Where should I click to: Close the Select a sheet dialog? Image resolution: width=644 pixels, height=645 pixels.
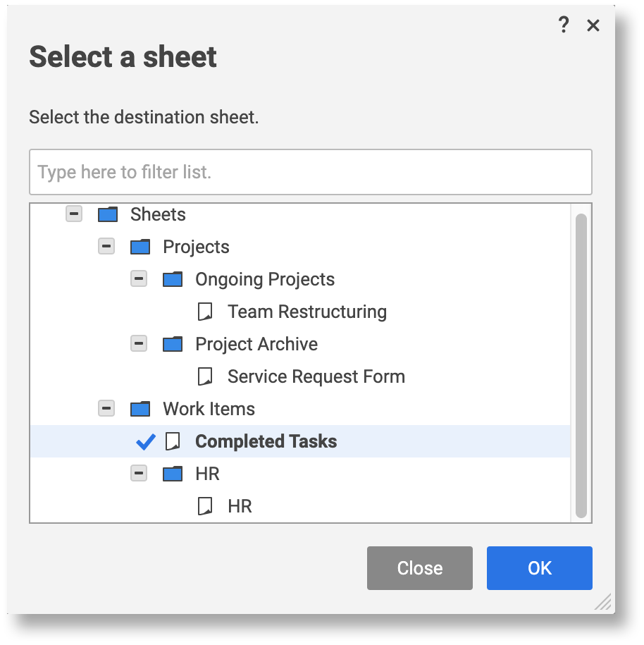(x=593, y=26)
